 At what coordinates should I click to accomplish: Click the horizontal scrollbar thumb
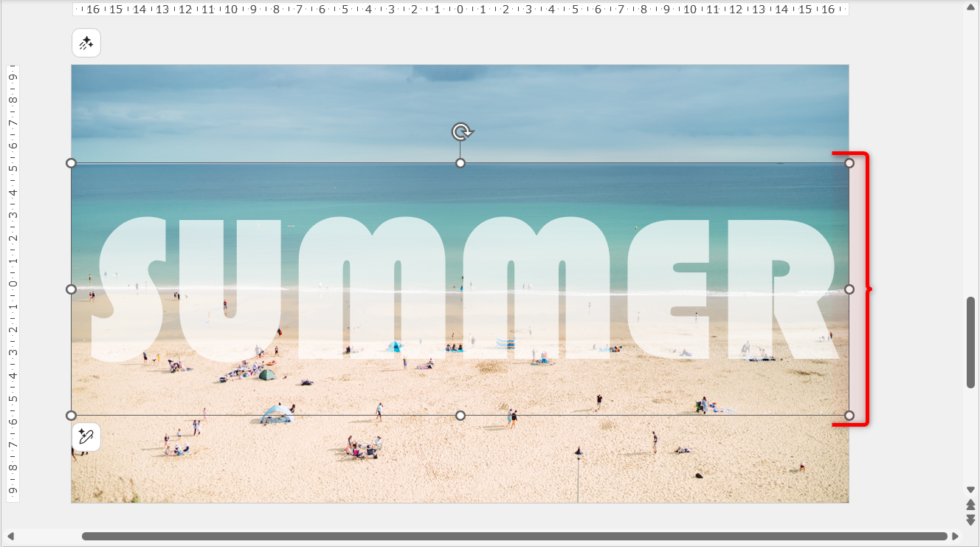tap(514, 537)
